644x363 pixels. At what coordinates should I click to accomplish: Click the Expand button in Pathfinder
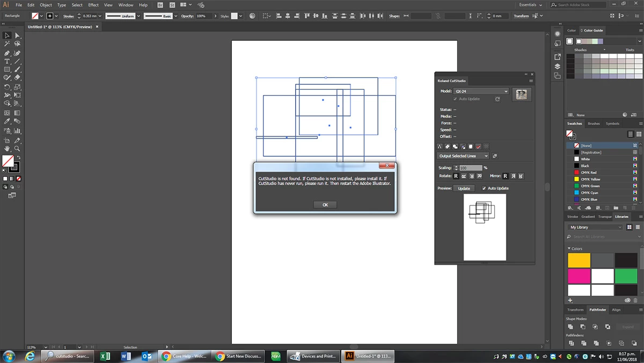628,326
